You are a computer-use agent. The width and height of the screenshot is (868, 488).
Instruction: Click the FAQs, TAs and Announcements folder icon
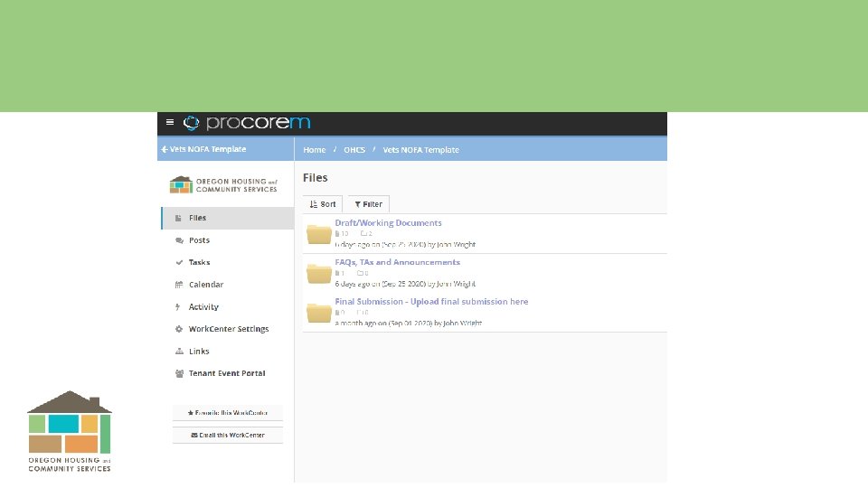click(x=319, y=273)
